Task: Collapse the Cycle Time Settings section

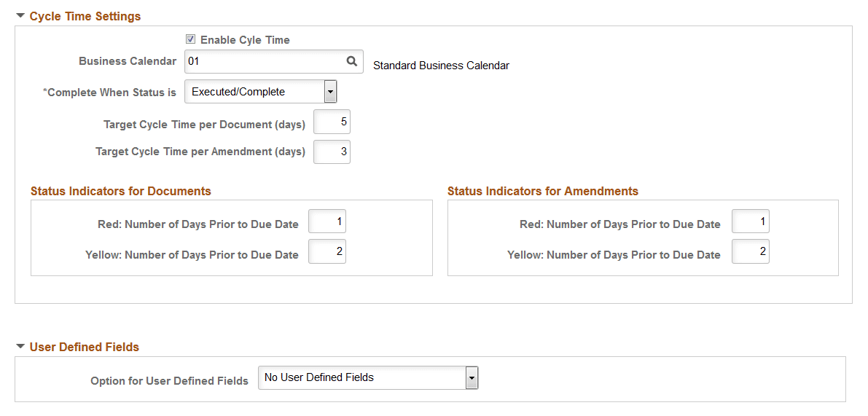Action: [x=20, y=15]
